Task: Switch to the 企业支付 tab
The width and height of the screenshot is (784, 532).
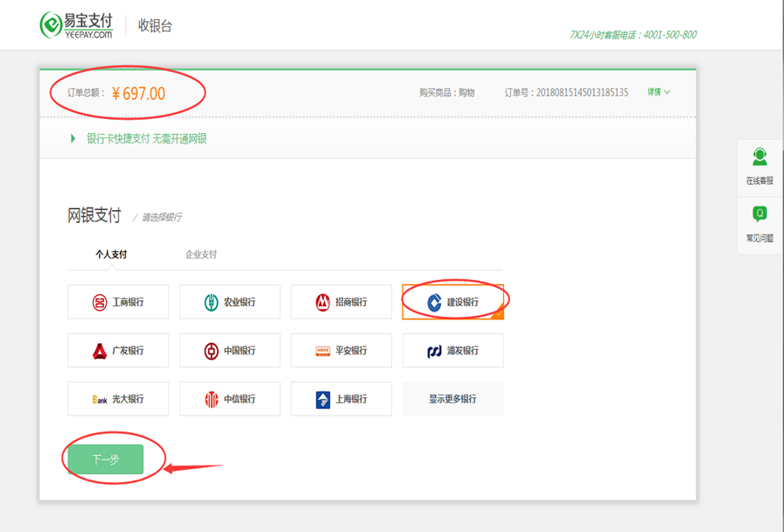Action: pos(199,255)
